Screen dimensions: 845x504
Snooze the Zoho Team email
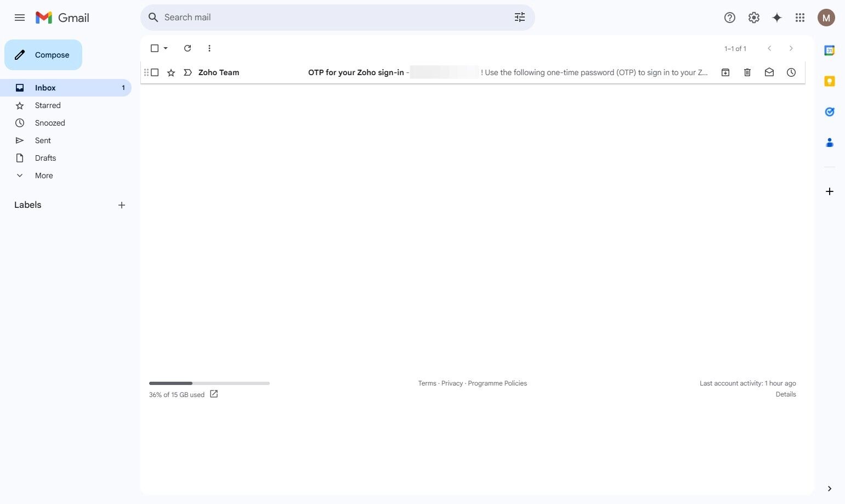pos(791,72)
